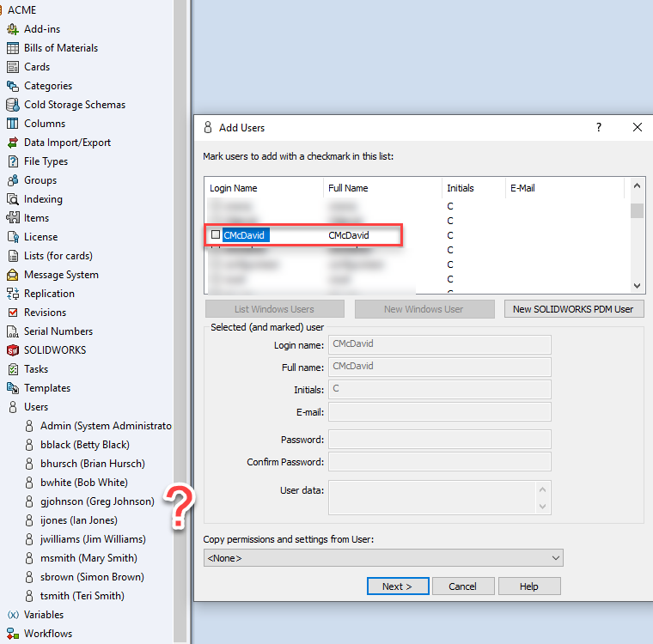Click the Templates node icon
This screenshot has width=653, height=644.
[13, 388]
